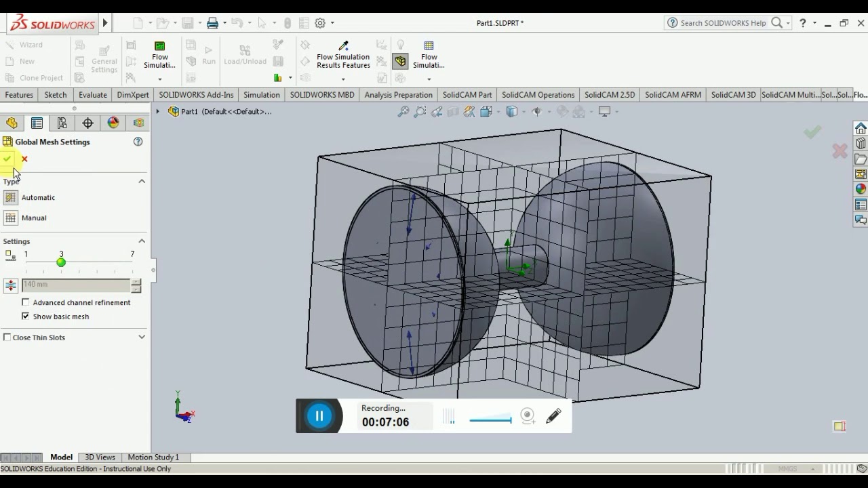
Task: Open help for Global Mesh Settings
Action: 138,142
